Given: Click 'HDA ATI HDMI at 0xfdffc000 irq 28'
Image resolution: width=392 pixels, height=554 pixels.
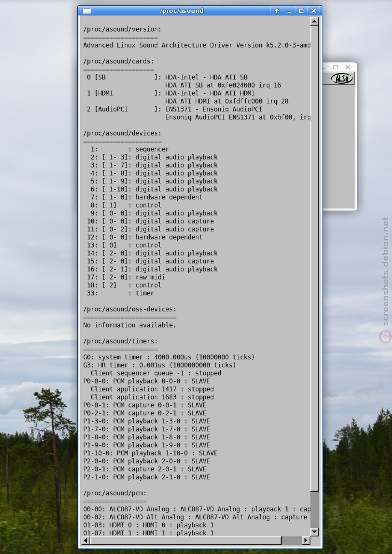Looking at the screenshot, I should click(227, 101).
